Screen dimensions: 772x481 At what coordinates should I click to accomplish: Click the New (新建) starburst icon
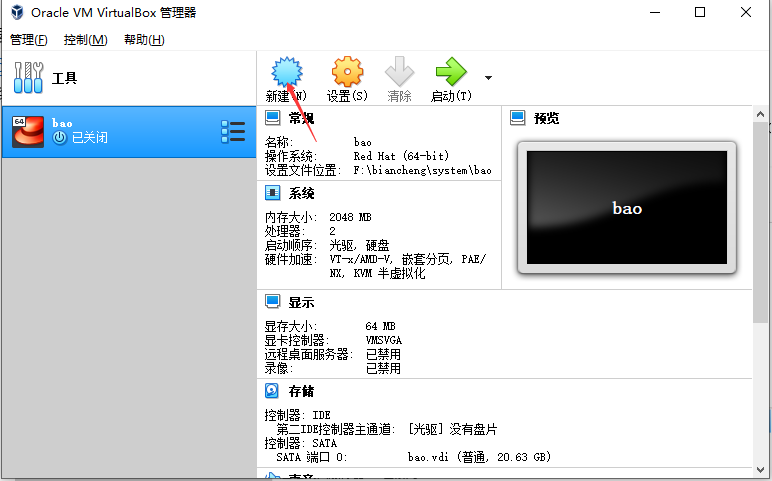tap(287, 72)
